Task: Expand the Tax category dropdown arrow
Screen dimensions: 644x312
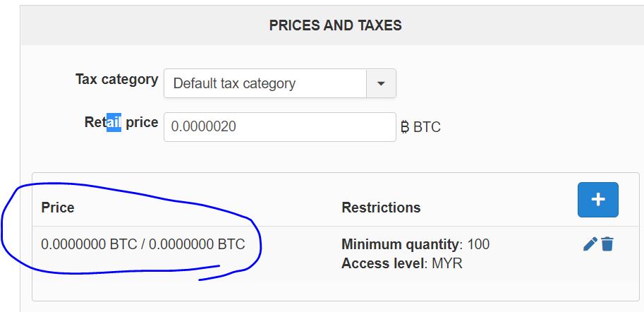Action: tap(381, 83)
